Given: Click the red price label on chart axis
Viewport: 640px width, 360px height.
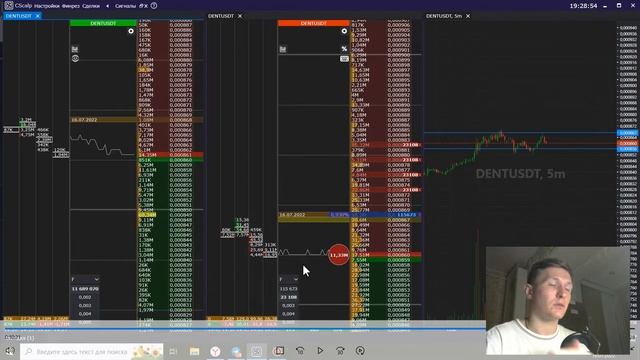Looking at the screenshot, I should coord(627,143).
